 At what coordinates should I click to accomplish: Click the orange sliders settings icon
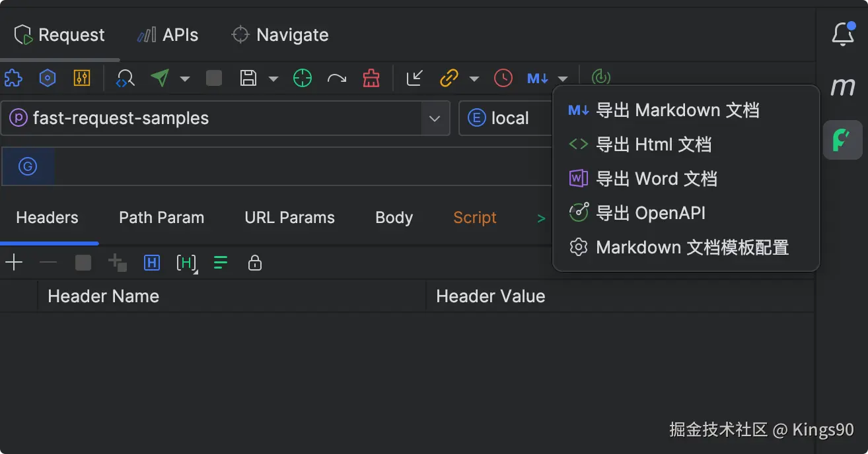[82, 78]
